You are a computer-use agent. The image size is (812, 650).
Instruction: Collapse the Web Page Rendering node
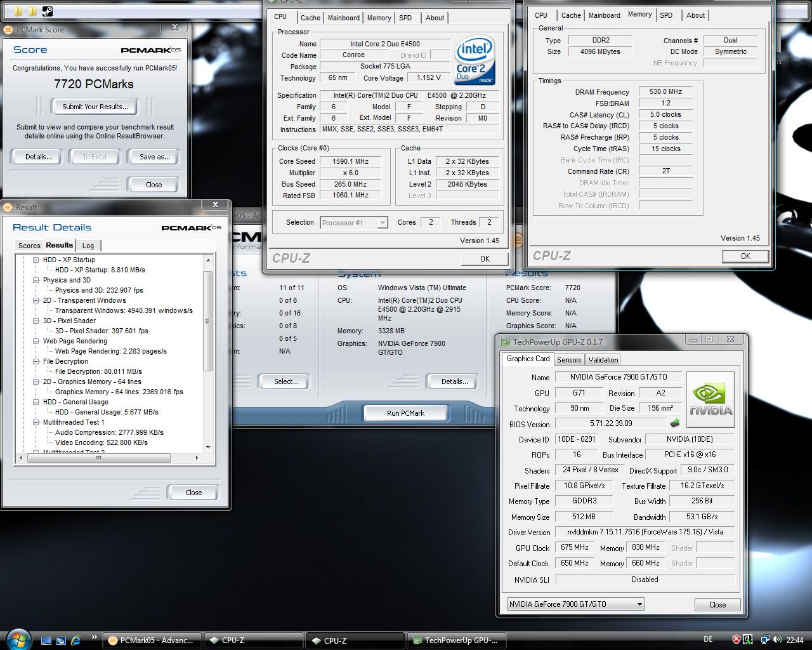point(36,341)
